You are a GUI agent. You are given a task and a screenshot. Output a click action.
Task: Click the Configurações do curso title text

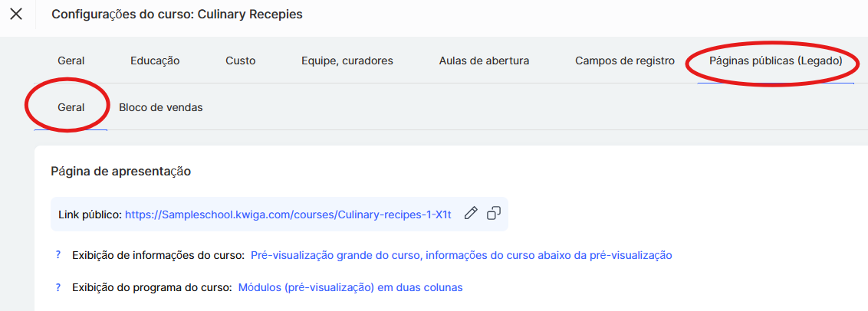coord(177,15)
